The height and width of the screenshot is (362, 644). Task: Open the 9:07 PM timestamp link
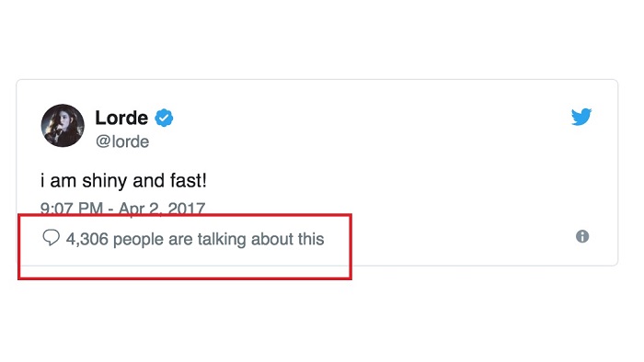[72, 209]
